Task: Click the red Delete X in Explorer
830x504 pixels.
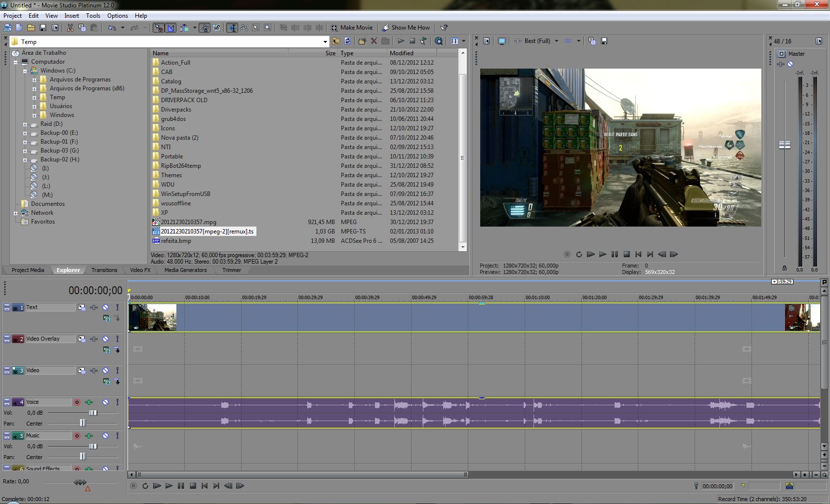Action: pyautogui.click(x=374, y=41)
